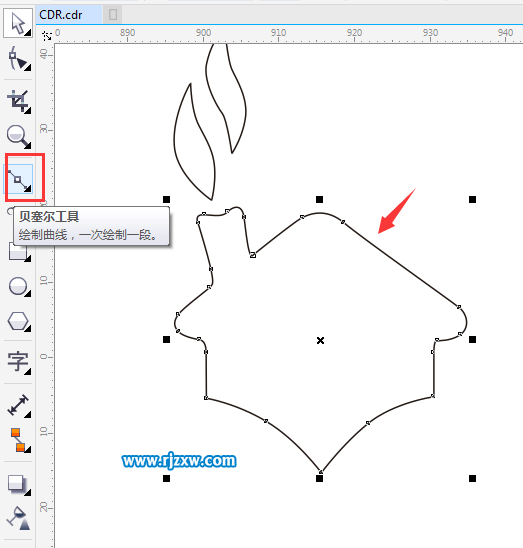Expand the Bezier tool flyout corner arrow
The height and width of the screenshot is (548, 523).
coord(28,189)
